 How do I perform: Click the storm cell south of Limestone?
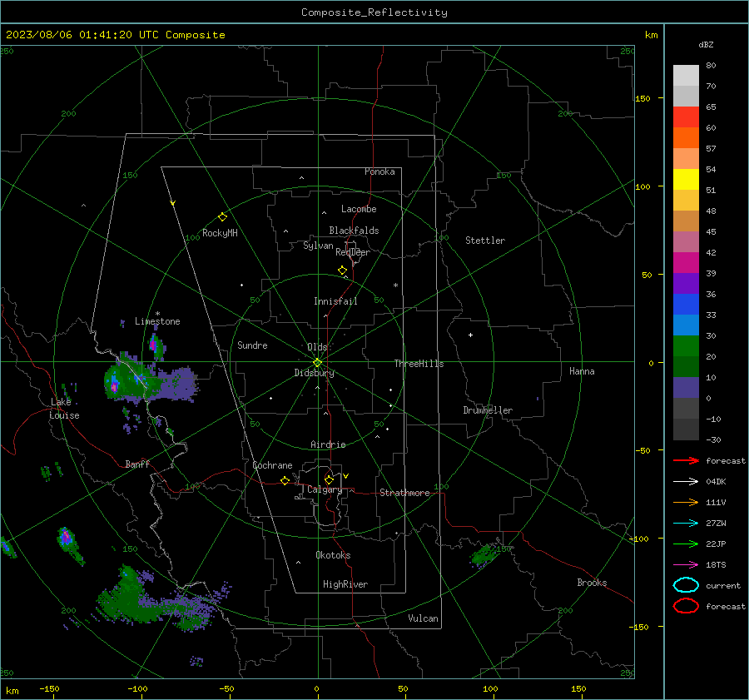pyautogui.click(x=156, y=345)
